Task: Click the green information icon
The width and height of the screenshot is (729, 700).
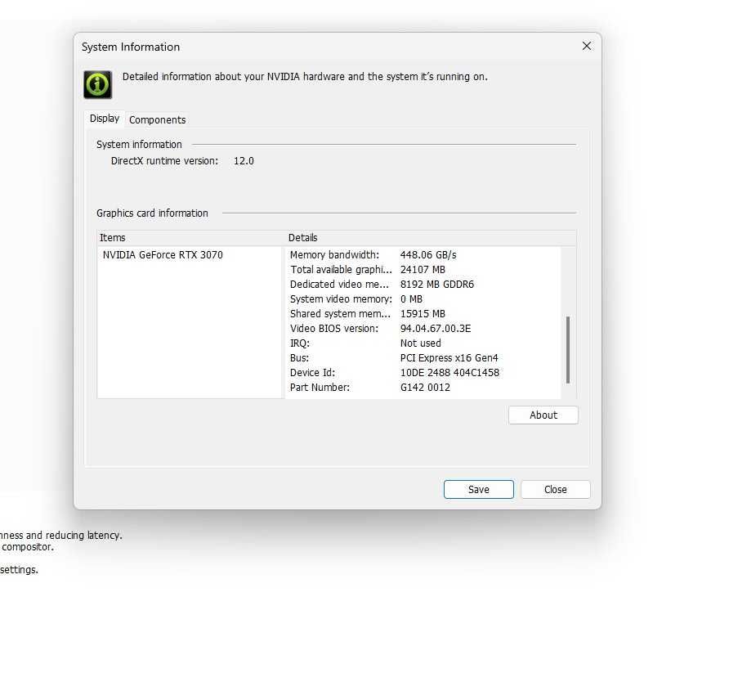Action: (97, 85)
